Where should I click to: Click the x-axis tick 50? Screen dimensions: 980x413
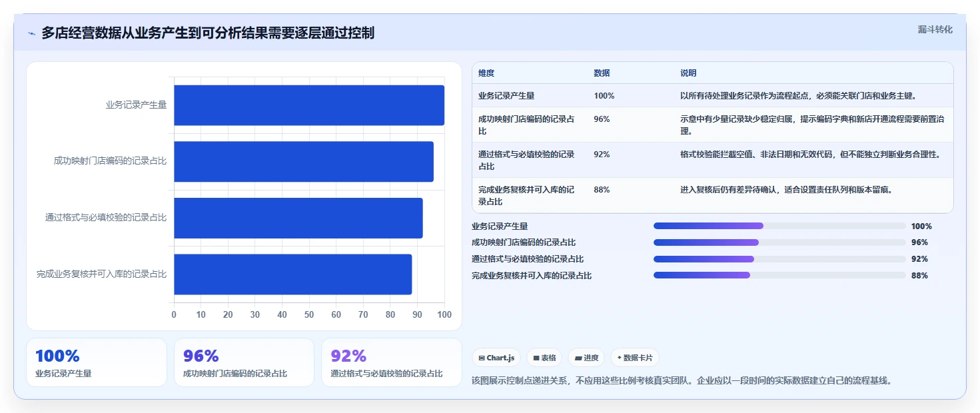coord(309,314)
